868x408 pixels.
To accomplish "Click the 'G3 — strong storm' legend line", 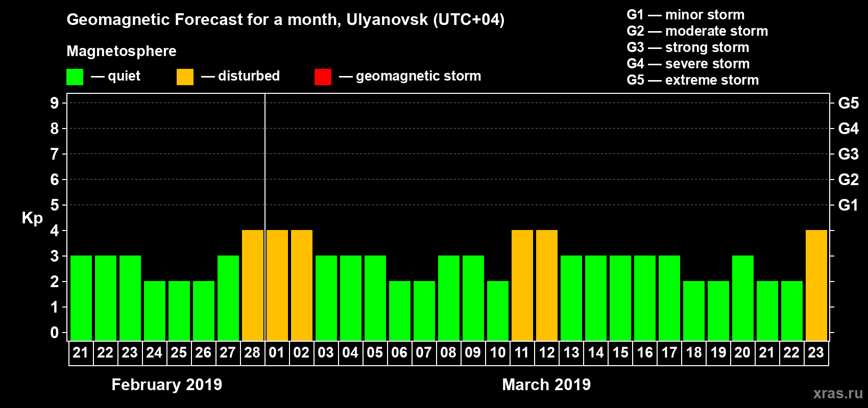I will coord(688,47).
